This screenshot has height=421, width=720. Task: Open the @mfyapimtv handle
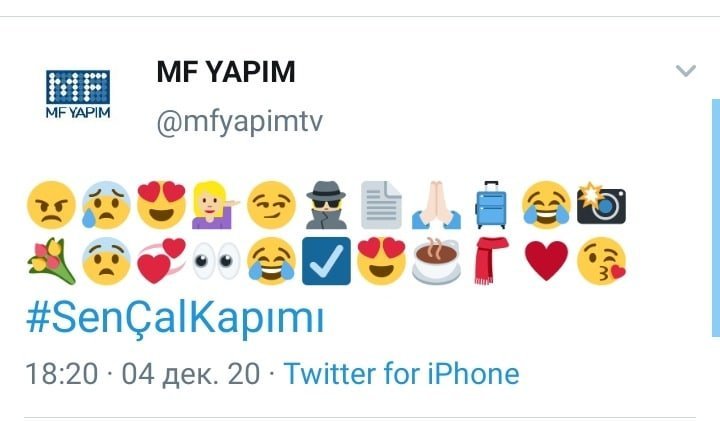(x=239, y=122)
